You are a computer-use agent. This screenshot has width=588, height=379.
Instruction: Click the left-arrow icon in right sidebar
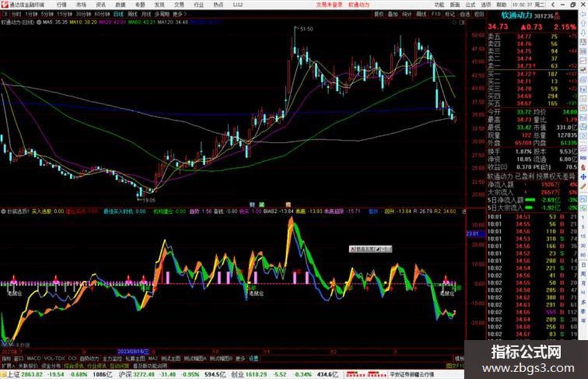coord(583,15)
